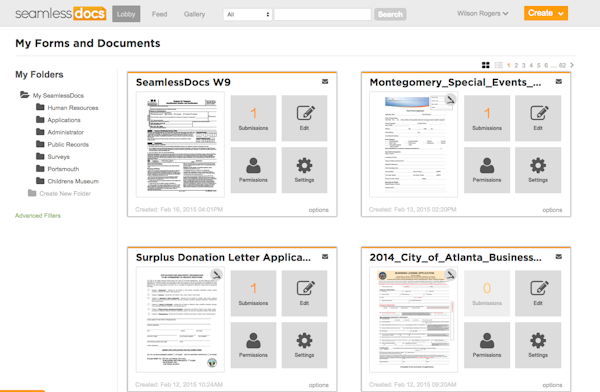Screen dimensions: 600x392
Task: Open options link on SeamlessDocs W9 card
Action: point(318,210)
